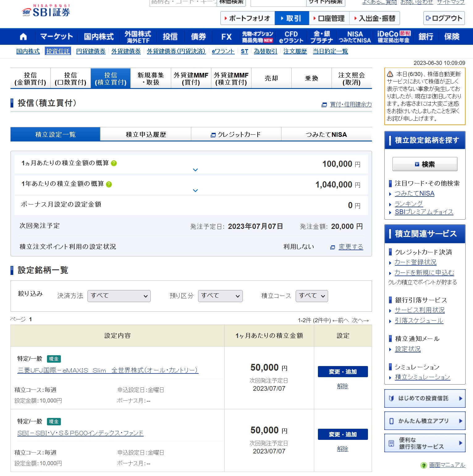Image resolution: width=473 pixels, height=476 pixels.
Task: Open the 入出金・振替 menu
Action: pyautogui.click(x=375, y=18)
